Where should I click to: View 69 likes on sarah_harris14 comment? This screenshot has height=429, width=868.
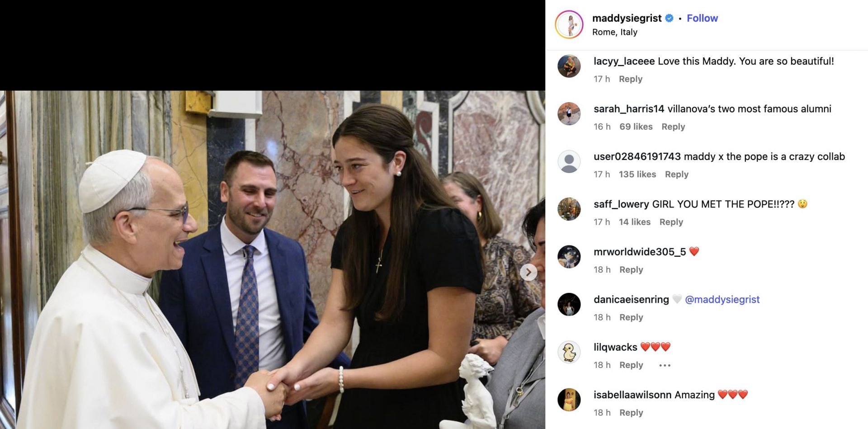click(636, 127)
